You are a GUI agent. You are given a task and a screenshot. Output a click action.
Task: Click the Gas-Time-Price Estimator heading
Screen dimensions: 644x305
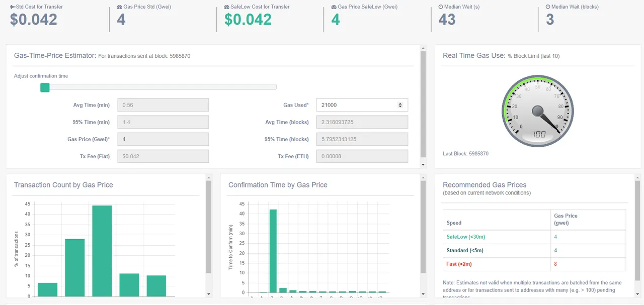click(55, 55)
